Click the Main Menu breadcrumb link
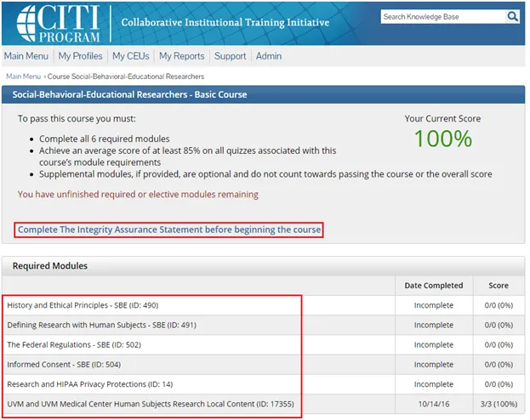The height and width of the screenshot is (420, 530). 24,77
